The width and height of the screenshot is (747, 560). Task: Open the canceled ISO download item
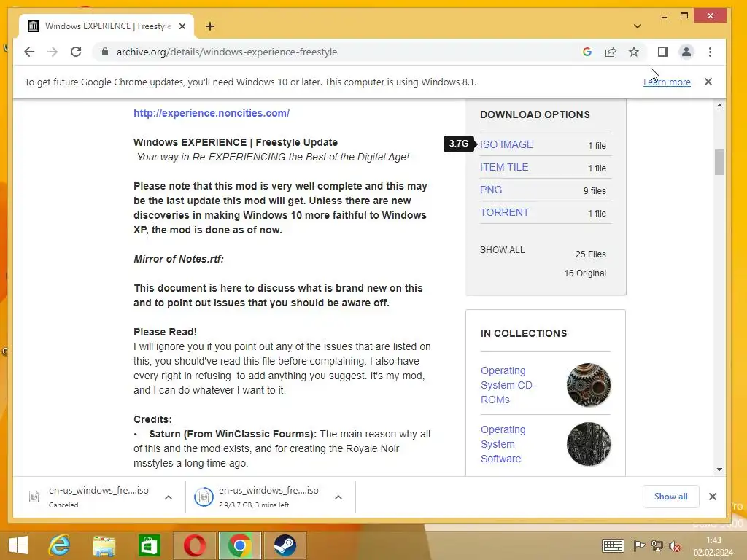[x=90, y=497]
